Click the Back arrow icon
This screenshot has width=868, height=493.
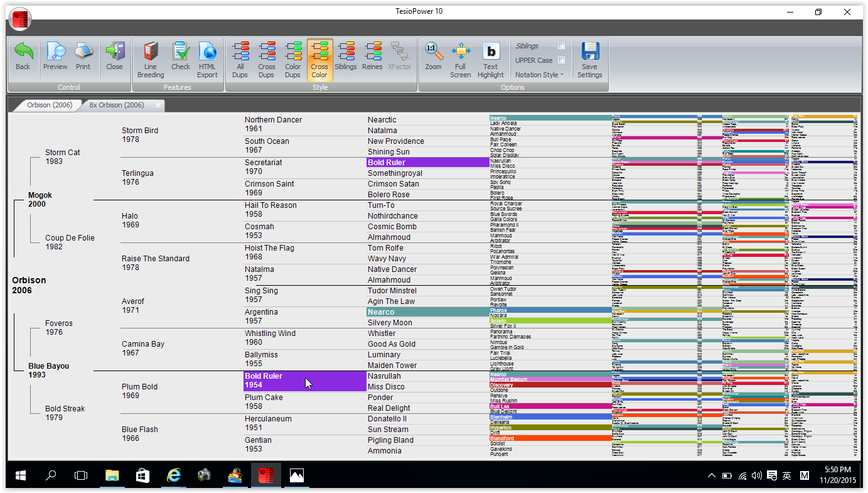[x=23, y=52]
